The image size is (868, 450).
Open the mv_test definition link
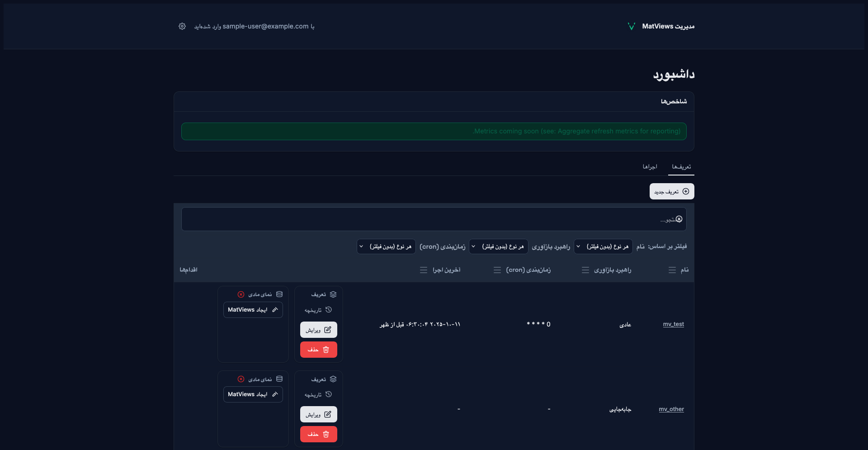tap(673, 324)
